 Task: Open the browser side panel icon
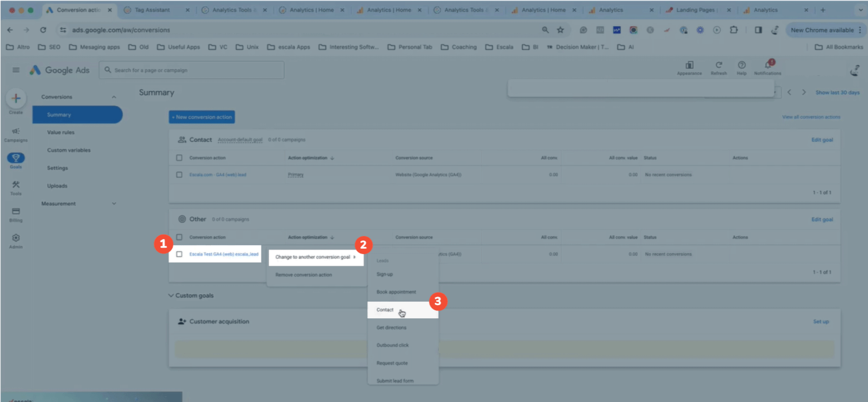pyautogui.click(x=758, y=30)
